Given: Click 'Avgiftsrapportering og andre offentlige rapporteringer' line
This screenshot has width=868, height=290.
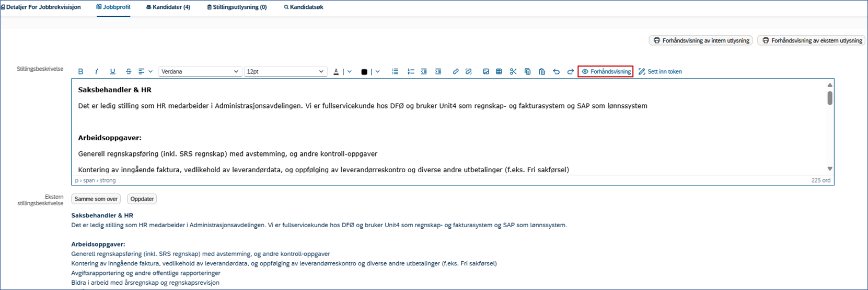Looking at the screenshot, I should (x=146, y=273).
